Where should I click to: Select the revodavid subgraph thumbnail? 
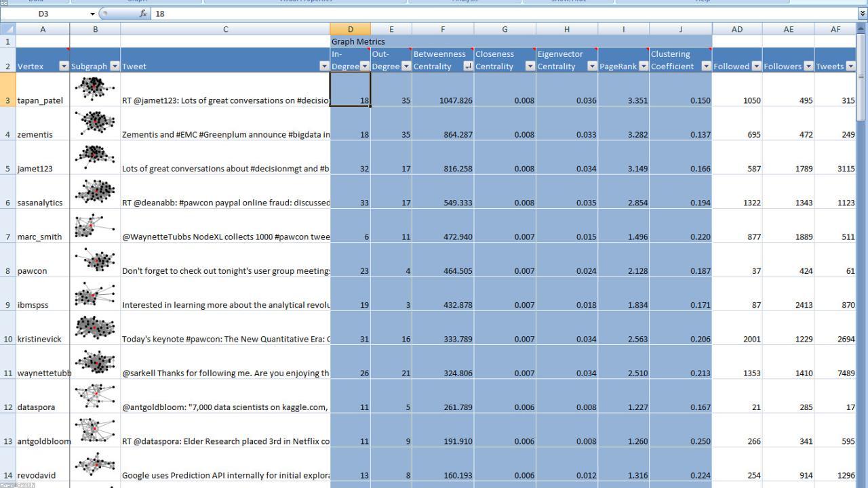[x=95, y=464]
